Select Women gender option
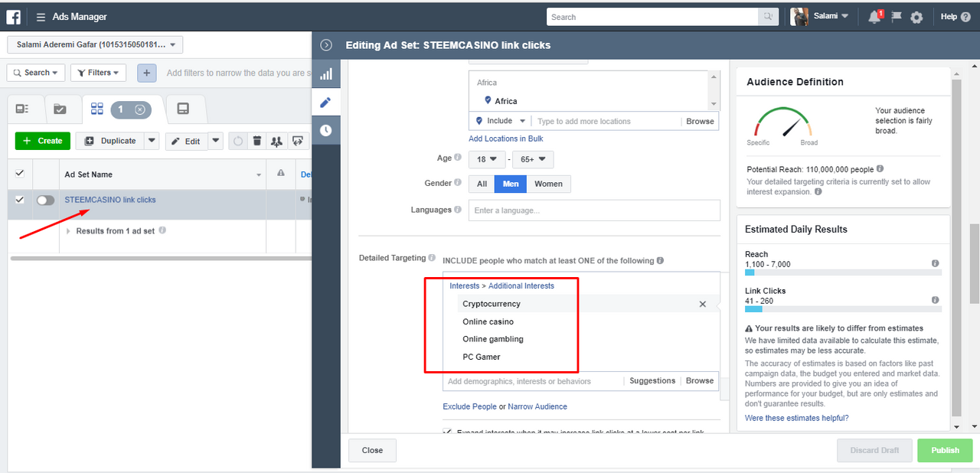This screenshot has width=980, height=473. (548, 184)
